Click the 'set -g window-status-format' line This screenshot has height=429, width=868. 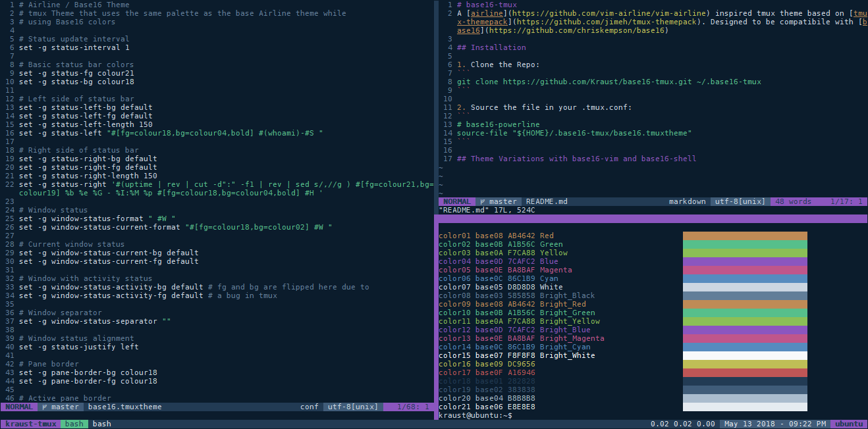pyautogui.click(x=97, y=218)
